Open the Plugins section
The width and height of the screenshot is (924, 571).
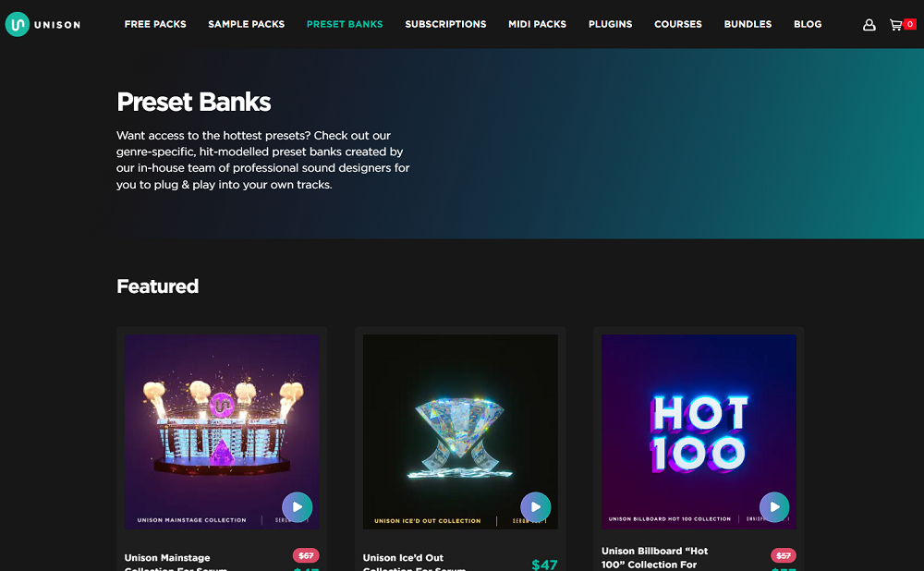click(611, 24)
